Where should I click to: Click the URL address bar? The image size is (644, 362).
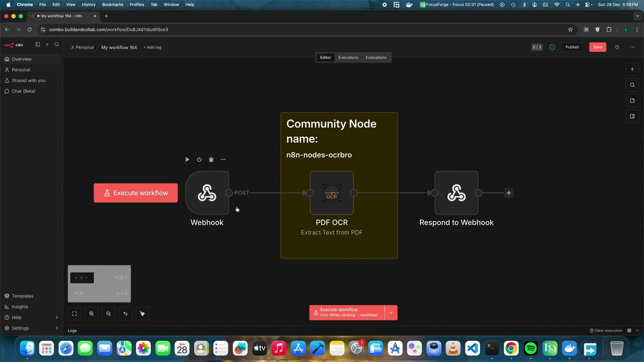[x=302, y=30]
